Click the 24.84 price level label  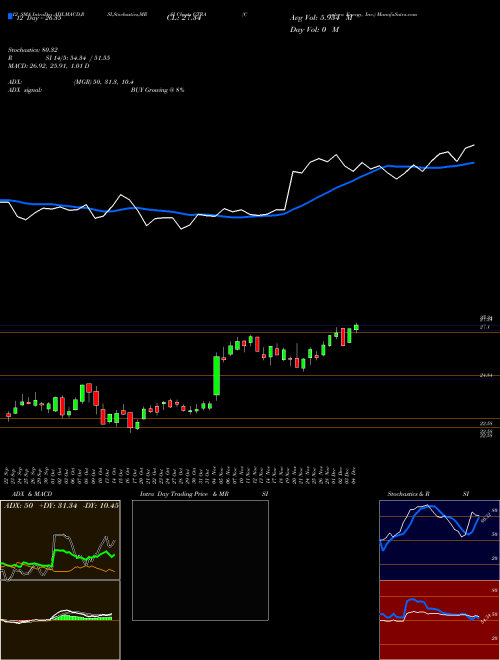[487, 375]
